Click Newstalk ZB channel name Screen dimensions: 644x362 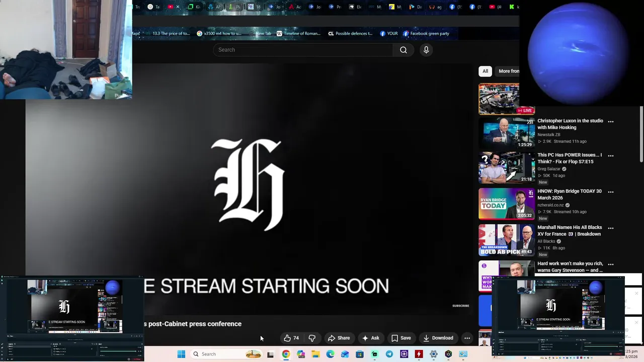[548, 135]
